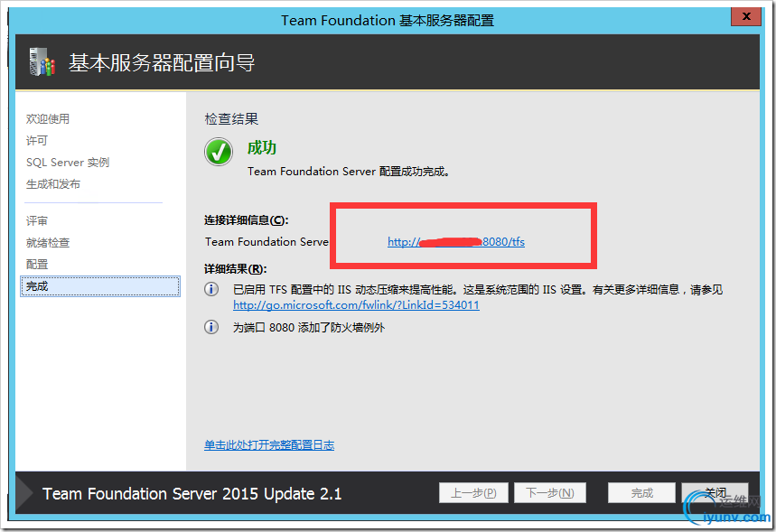Click text Team Foundation Server 配置成功完成
This screenshot has width=776, height=532.
[x=349, y=172]
